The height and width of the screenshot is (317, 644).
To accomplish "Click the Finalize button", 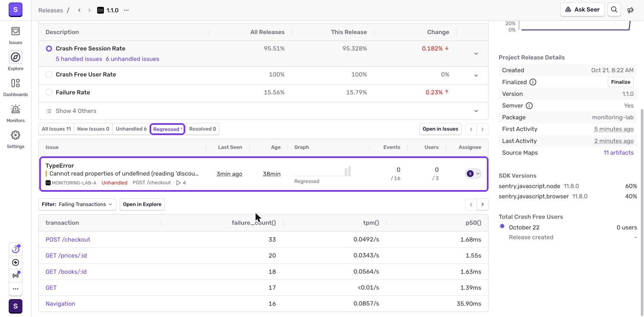I will tap(621, 82).
